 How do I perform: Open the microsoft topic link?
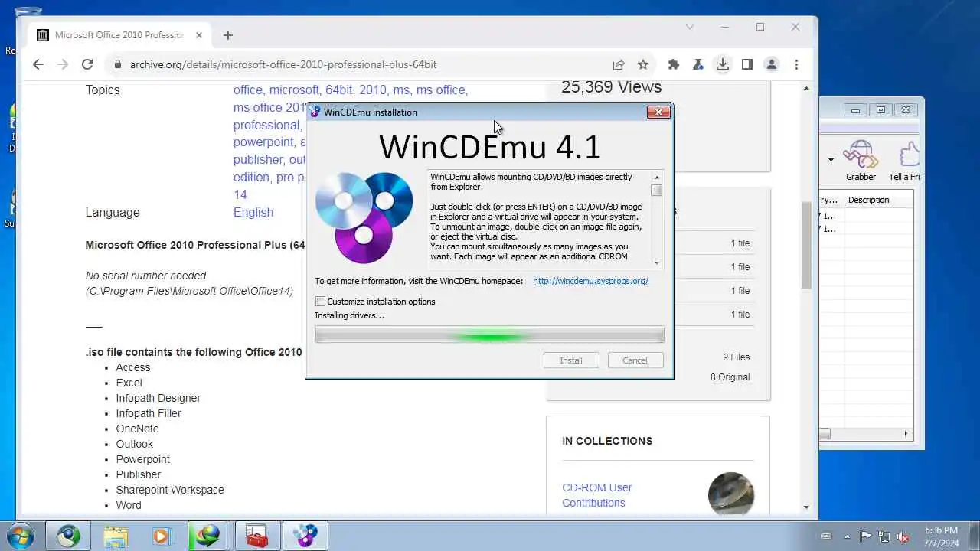click(294, 90)
